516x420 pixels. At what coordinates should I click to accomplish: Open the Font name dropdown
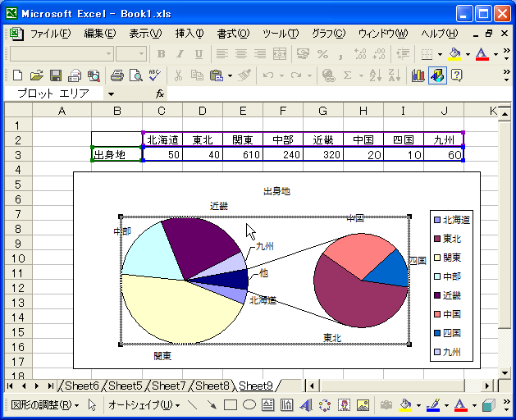click(108, 53)
